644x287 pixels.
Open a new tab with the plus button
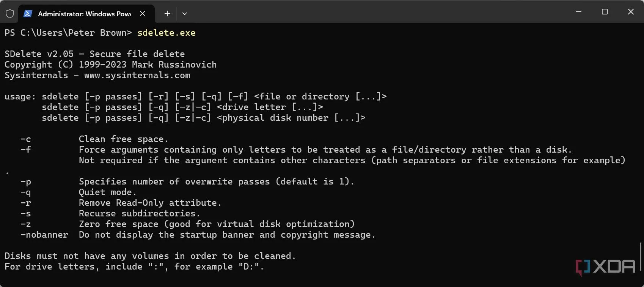tap(167, 14)
